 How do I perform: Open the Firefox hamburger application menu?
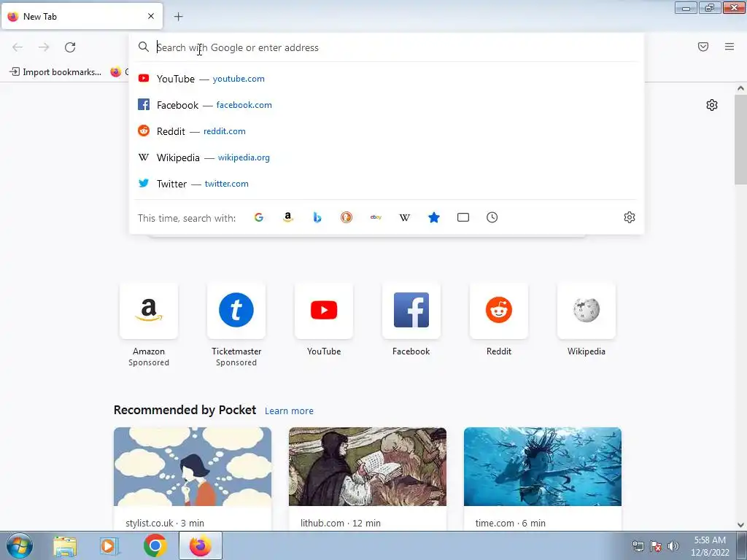pos(729,47)
